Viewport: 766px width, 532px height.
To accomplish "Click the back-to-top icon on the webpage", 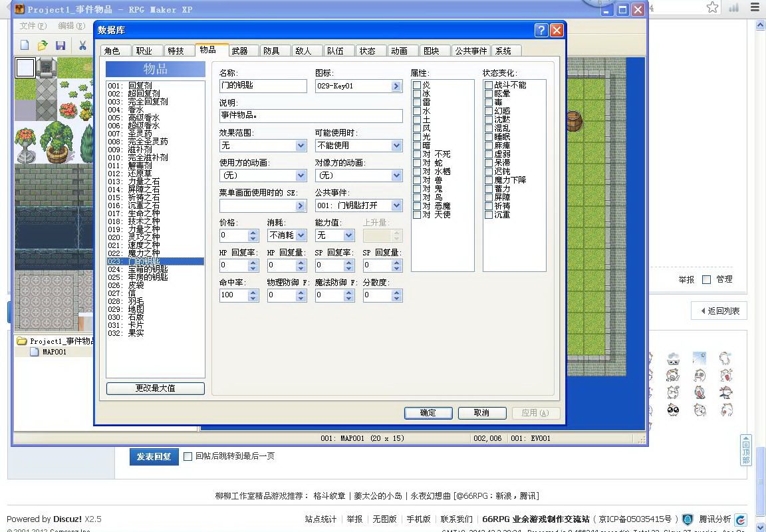I will tap(746, 450).
